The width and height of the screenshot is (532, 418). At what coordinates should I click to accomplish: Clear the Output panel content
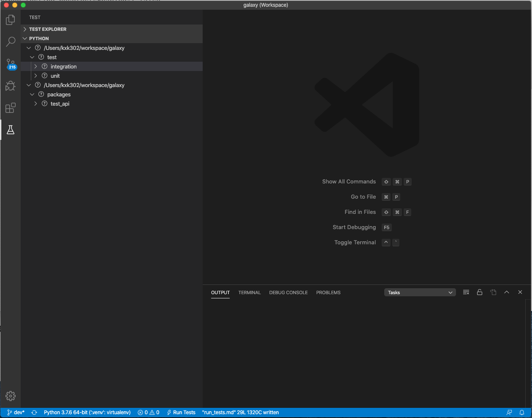(x=466, y=292)
